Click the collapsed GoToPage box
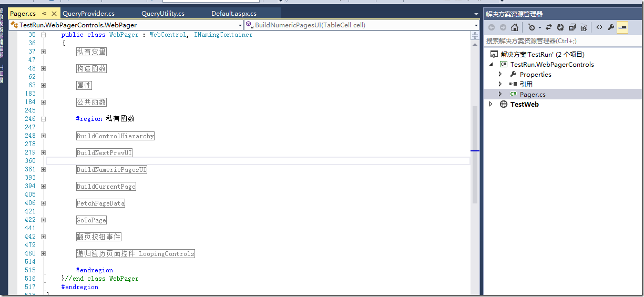 (x=91, y=220)
